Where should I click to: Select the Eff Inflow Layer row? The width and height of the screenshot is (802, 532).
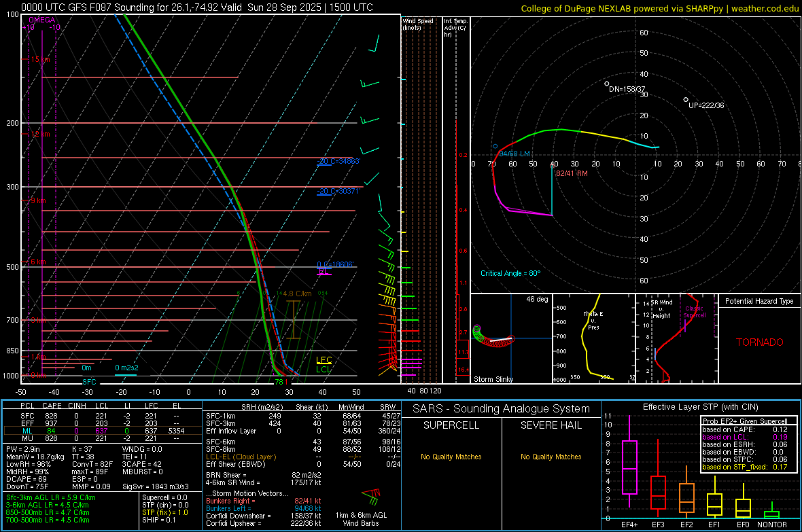pos(303,431)
